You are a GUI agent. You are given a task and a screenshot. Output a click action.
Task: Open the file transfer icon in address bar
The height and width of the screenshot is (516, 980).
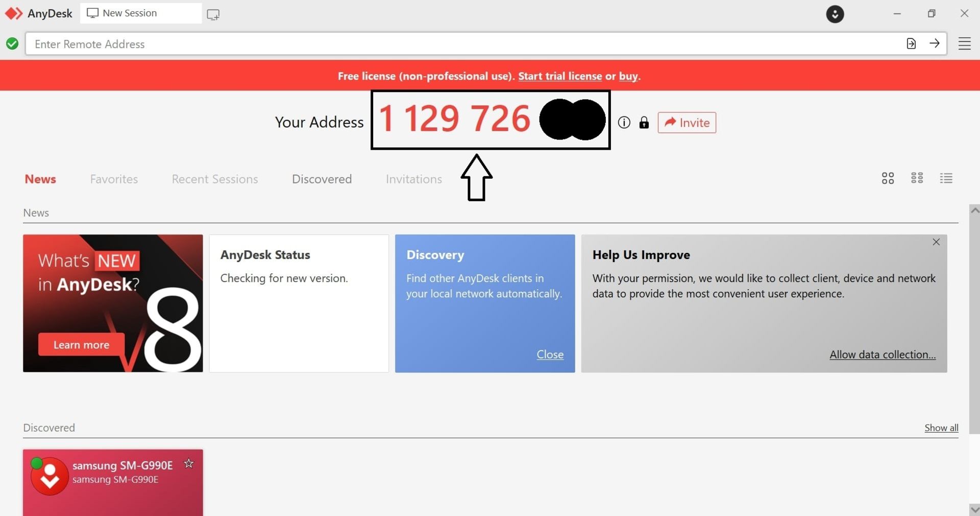click(x=911, y=44)
